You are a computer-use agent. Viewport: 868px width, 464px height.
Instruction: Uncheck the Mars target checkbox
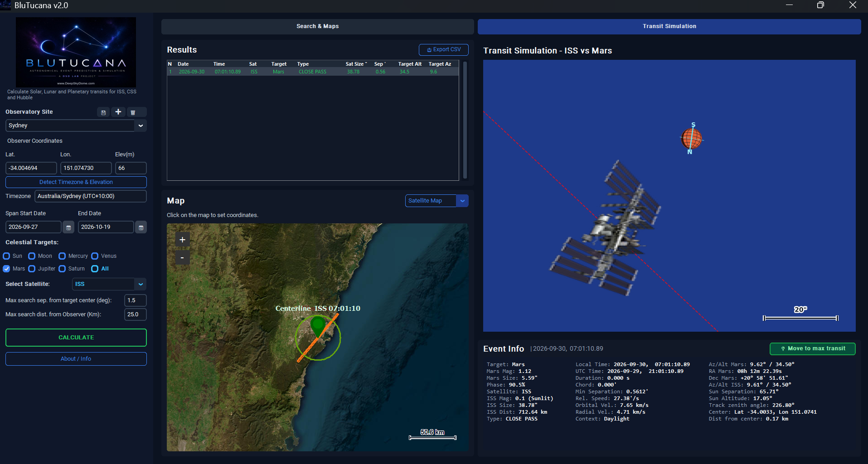click(6, 269)
